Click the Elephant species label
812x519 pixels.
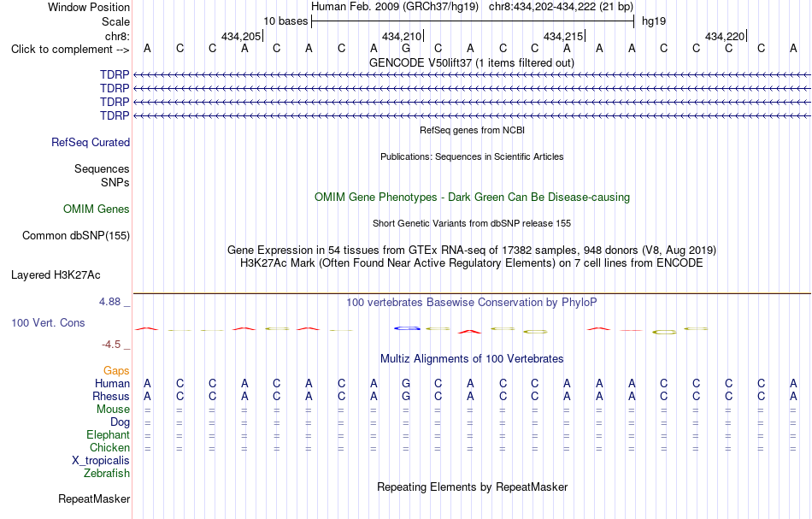tap(109, 435)
